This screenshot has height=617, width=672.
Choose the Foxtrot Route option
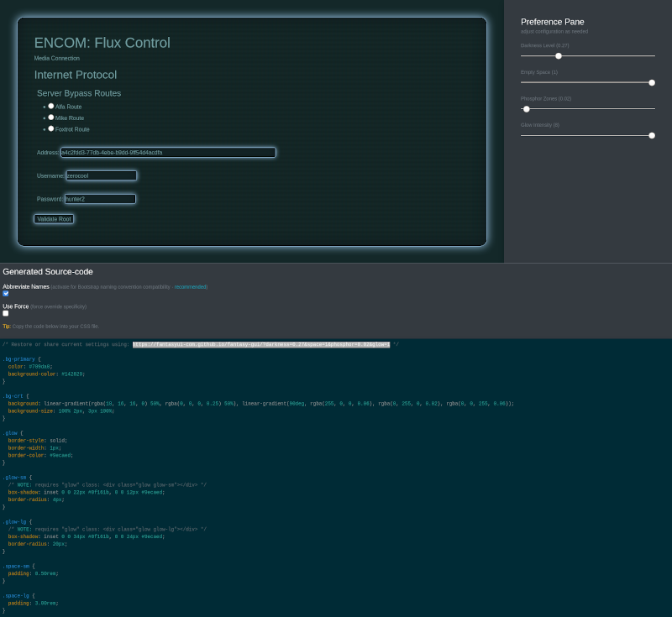(51, 128)
